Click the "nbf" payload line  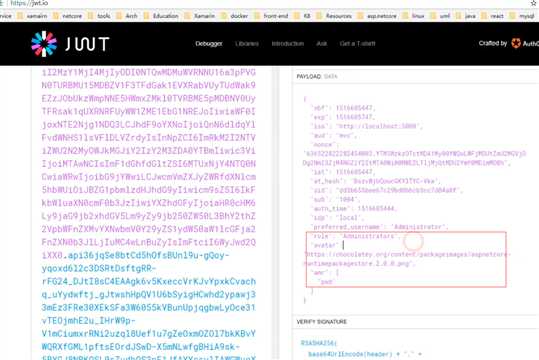(343, 108)
